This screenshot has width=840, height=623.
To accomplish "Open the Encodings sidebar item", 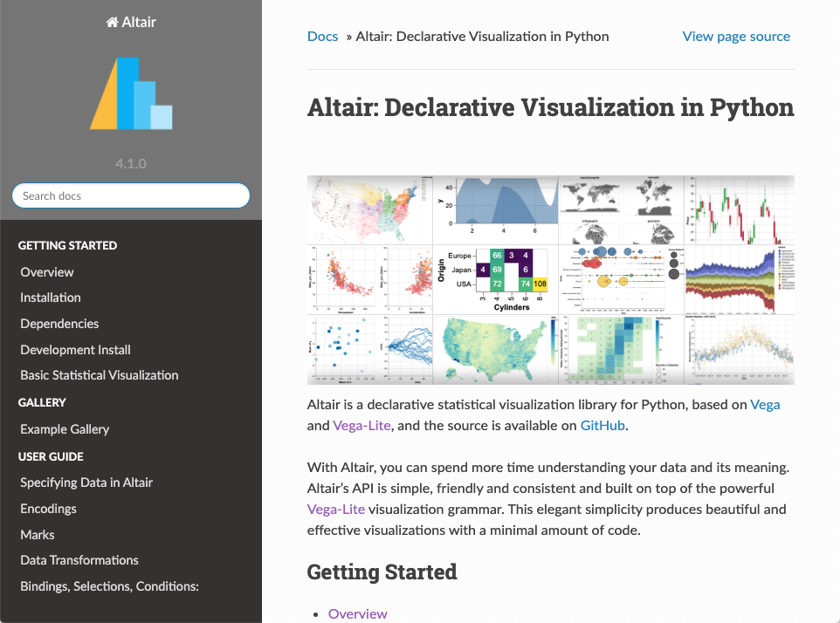I will coord(48,509).
